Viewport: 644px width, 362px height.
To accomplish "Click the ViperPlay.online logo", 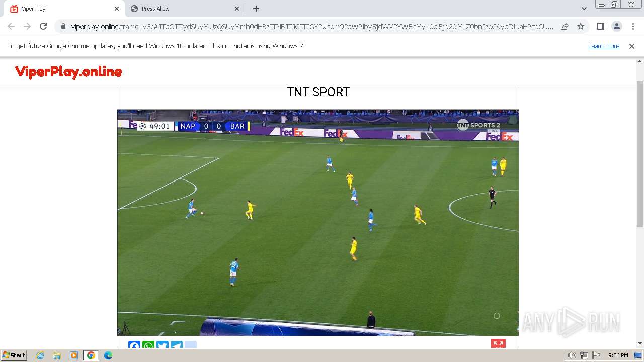I will pyautogui.click(x=68, y=72).
